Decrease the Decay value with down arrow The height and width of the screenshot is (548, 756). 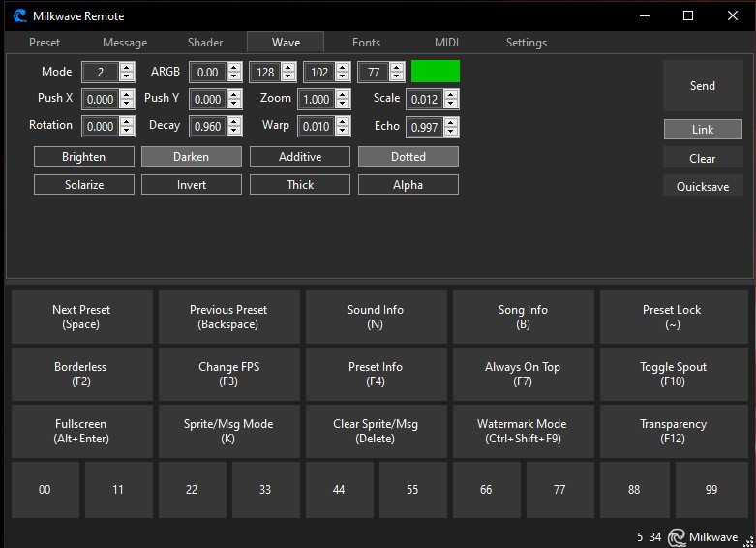click(234, 132)
